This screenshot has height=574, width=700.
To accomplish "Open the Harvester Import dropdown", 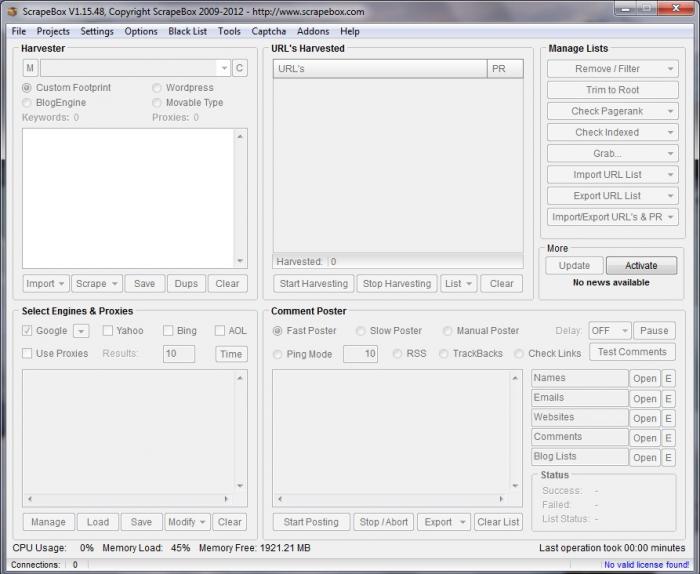I will coord(46,283).
